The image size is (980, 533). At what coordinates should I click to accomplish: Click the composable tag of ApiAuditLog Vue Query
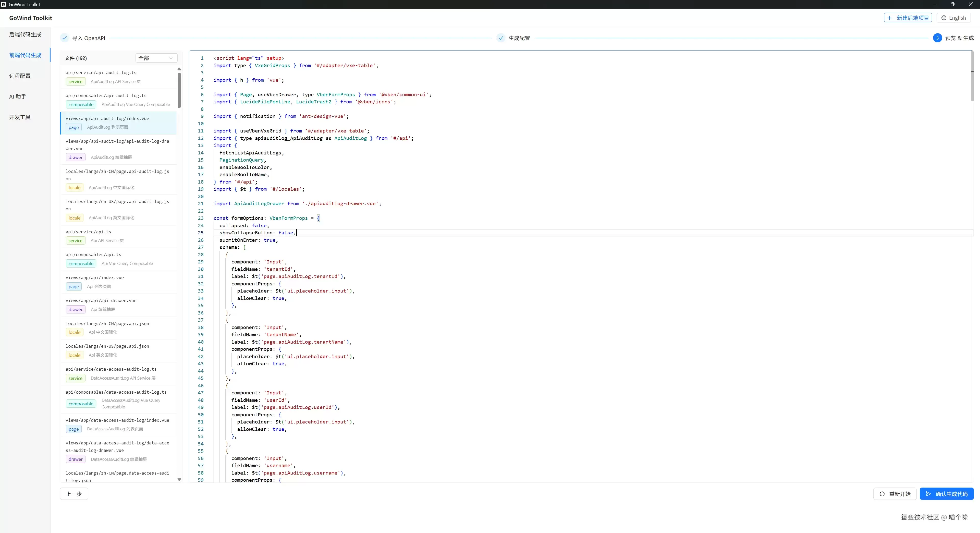tap(81, 105)
